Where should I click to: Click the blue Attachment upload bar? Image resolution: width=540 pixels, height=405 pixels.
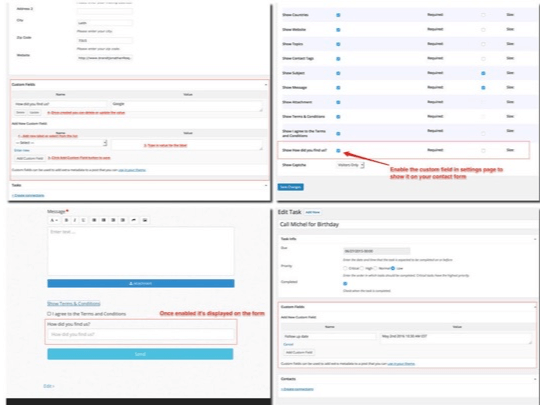pos(141,283)
